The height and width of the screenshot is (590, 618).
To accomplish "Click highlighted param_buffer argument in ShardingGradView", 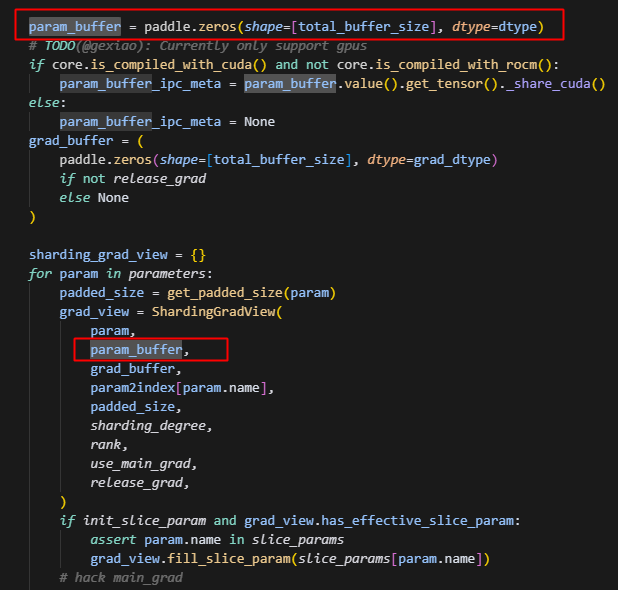I will [136, 350].
